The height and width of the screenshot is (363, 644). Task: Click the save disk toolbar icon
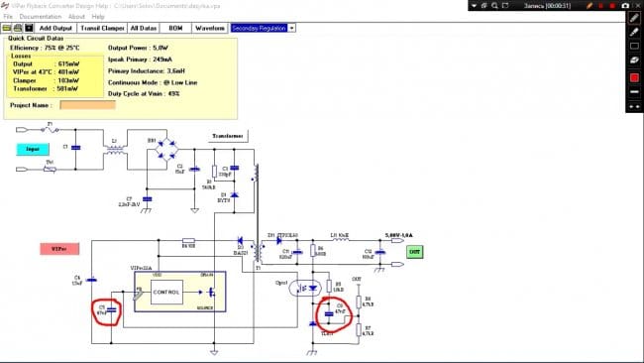(29, 28)
